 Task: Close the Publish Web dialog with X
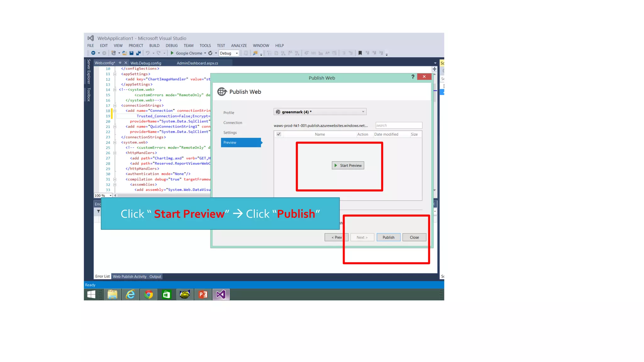point(424,77)
